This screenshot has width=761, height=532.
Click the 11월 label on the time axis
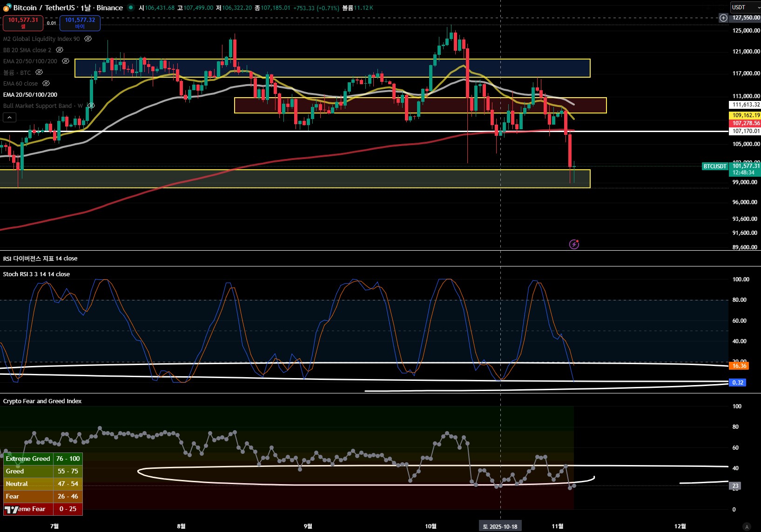point(557,526)
